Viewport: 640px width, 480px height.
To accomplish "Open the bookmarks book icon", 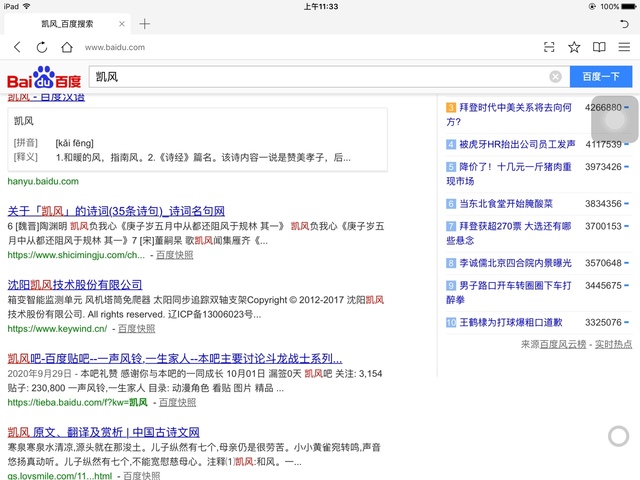I will point(599,47).
